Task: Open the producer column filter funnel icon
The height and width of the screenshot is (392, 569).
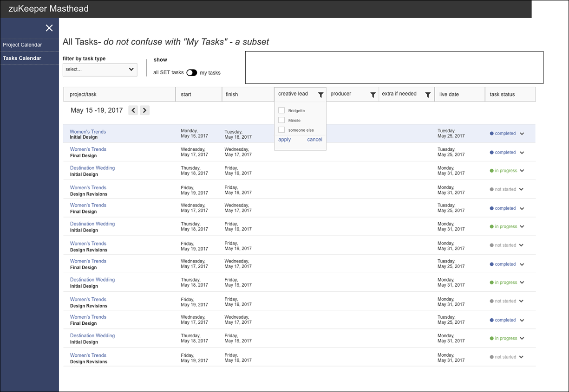Action: click(373, 95)
